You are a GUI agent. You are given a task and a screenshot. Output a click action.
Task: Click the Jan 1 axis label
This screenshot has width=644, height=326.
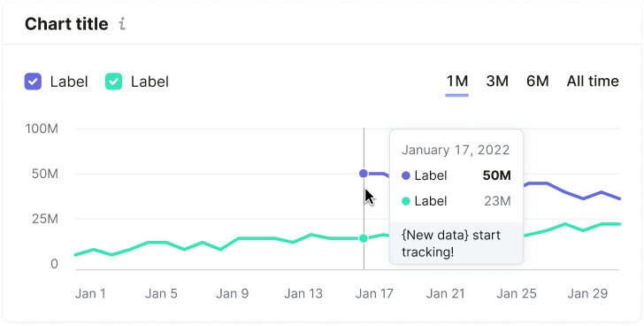[90, 293]
